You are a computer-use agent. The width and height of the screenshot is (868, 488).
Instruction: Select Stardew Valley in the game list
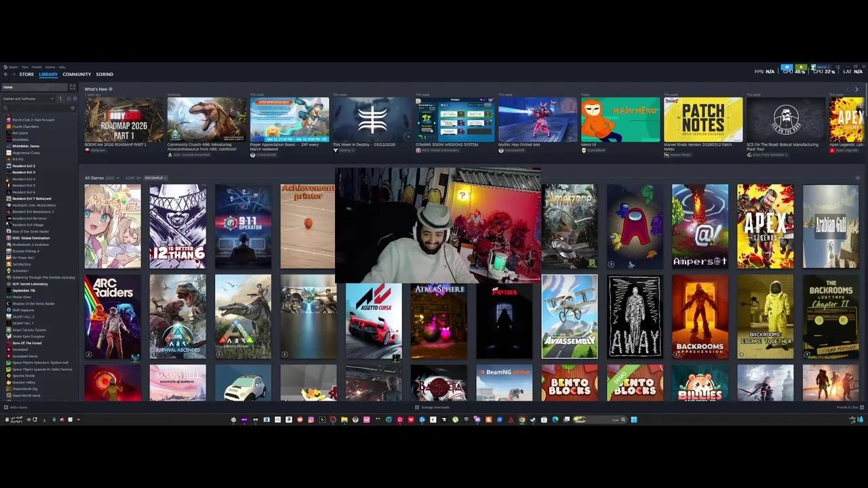[23, 382]
